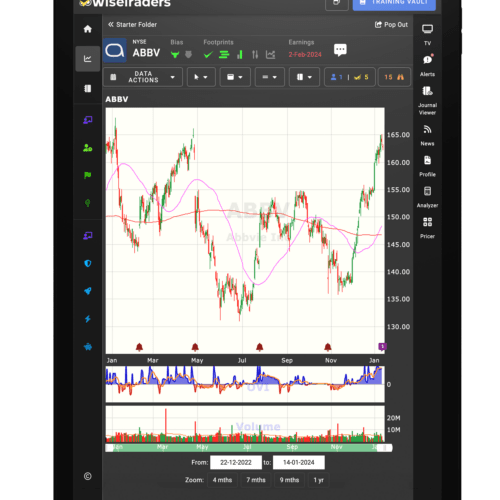The width and height of the screenshot is (500, 500).
Task: Click the green checkmark footprint icon
Action: coord(208,54)
